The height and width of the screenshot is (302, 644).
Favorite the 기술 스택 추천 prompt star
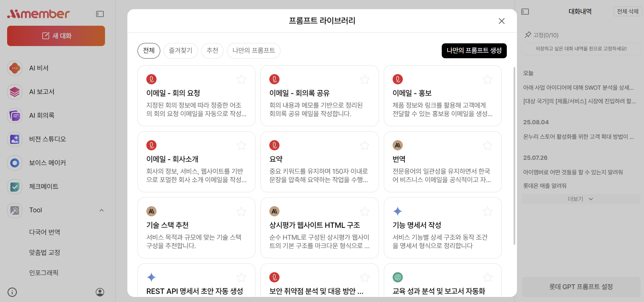coord(241,211)
